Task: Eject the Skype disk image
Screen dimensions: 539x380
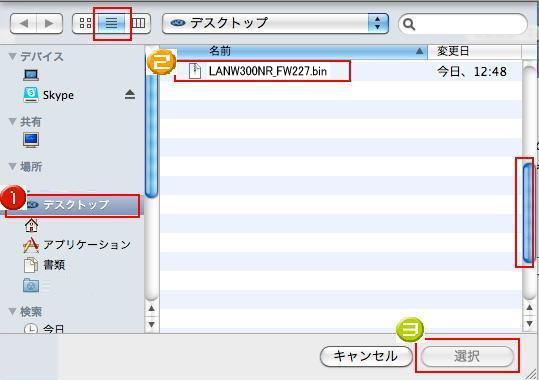Action: [130, 95]
